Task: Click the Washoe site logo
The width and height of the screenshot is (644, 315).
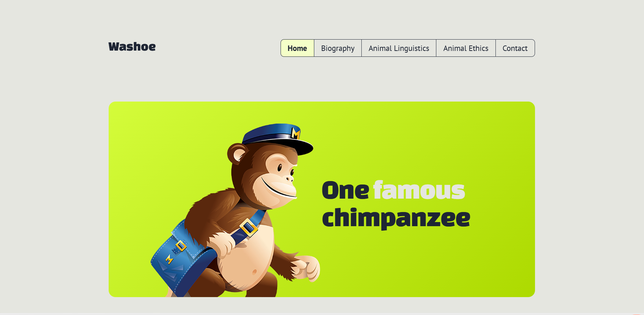Action: pos(132,46)
